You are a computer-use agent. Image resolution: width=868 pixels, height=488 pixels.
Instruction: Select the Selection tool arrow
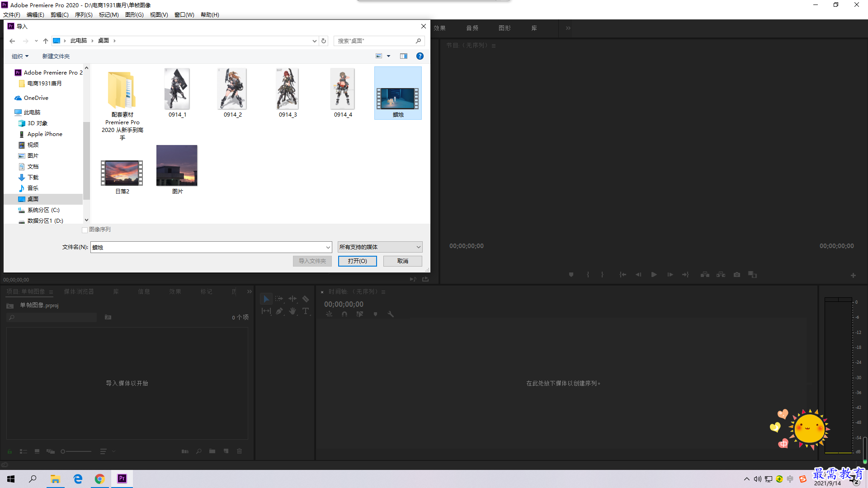click(266, 299)
